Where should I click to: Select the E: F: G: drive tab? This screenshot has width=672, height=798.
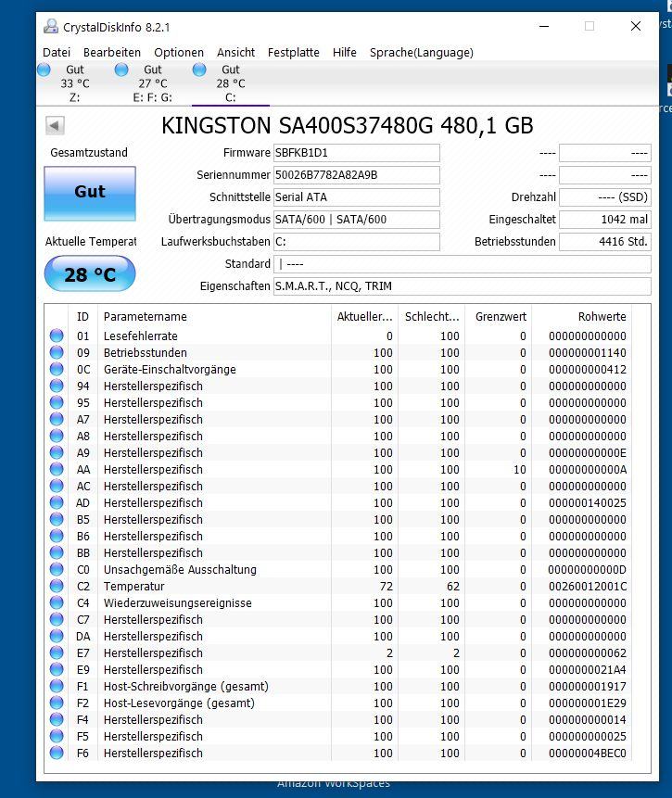click(x=153, y=83)
